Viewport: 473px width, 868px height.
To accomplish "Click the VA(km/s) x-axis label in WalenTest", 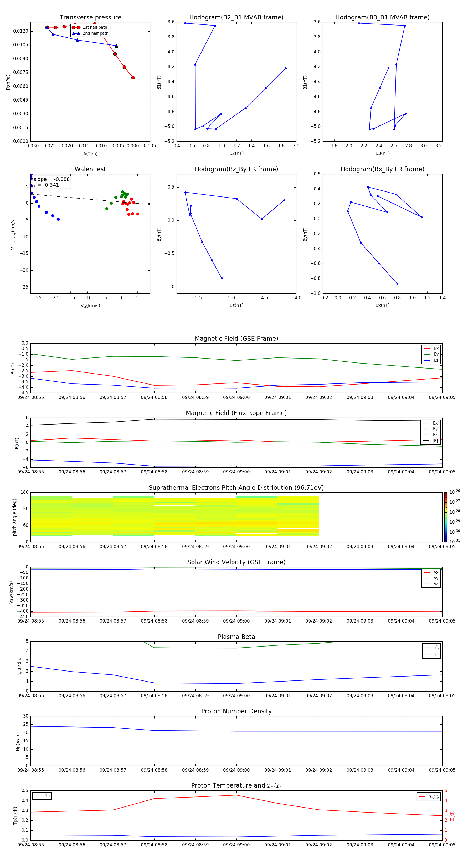I will click(90, 306).
